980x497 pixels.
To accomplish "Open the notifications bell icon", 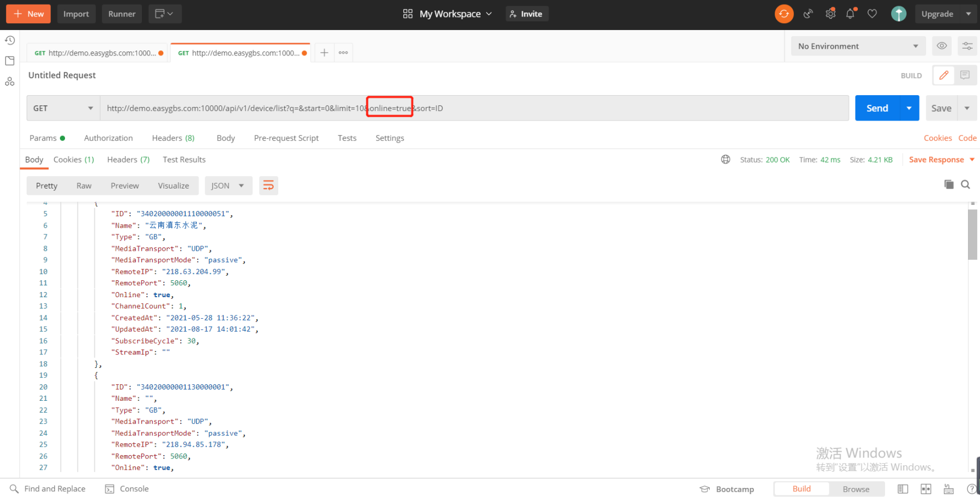I will click(851, 14).
